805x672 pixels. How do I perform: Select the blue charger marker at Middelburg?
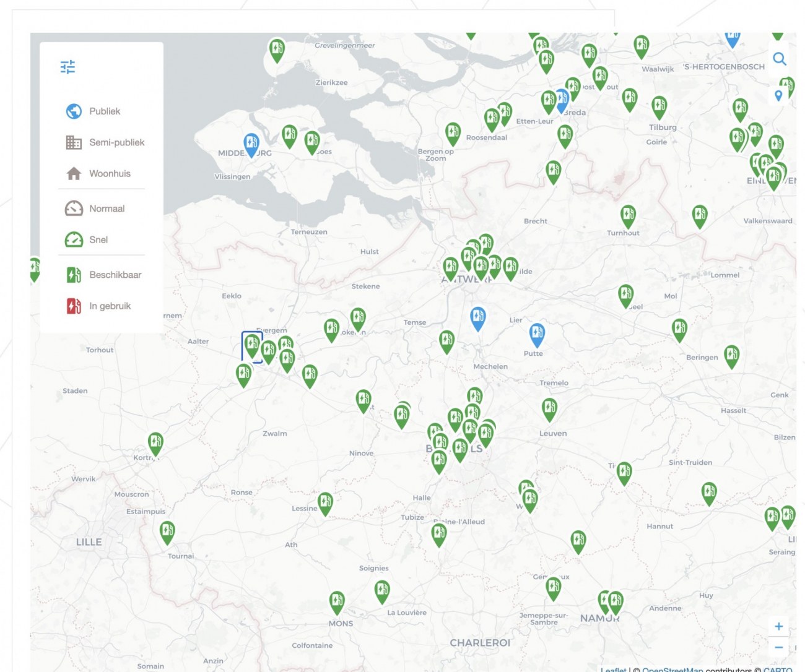coord(251,145)
